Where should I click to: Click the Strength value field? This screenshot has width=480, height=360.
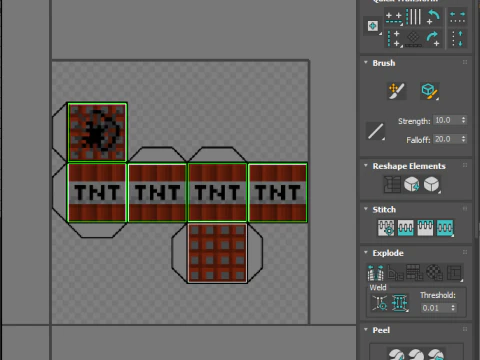[x=446, y=120]
